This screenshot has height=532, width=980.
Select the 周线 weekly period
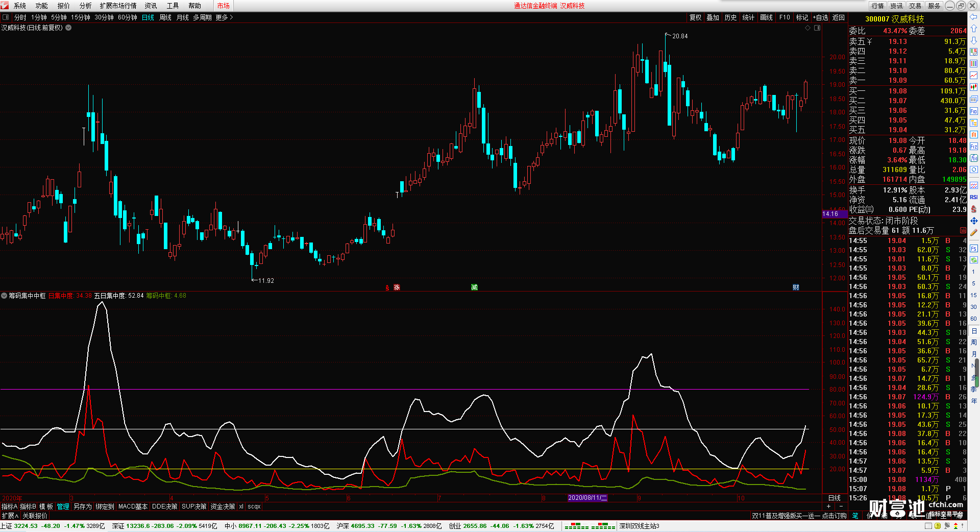[x=165, y=17]
